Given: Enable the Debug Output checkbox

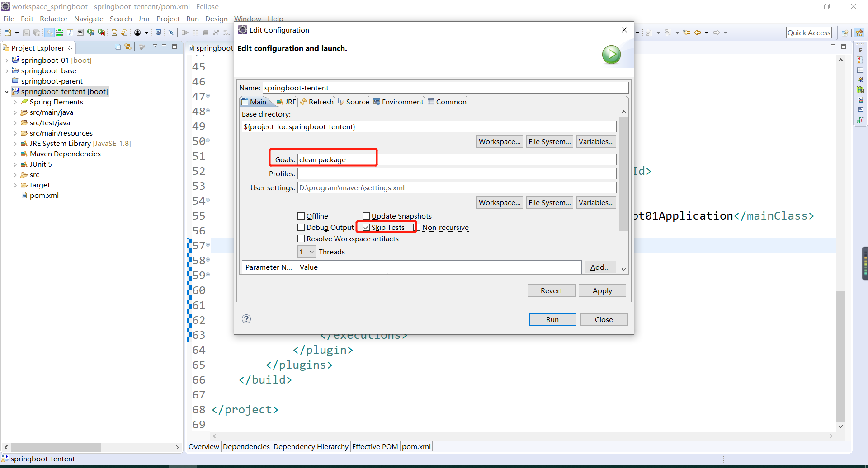Looking at the screenshot, I should tap(301, 227).
